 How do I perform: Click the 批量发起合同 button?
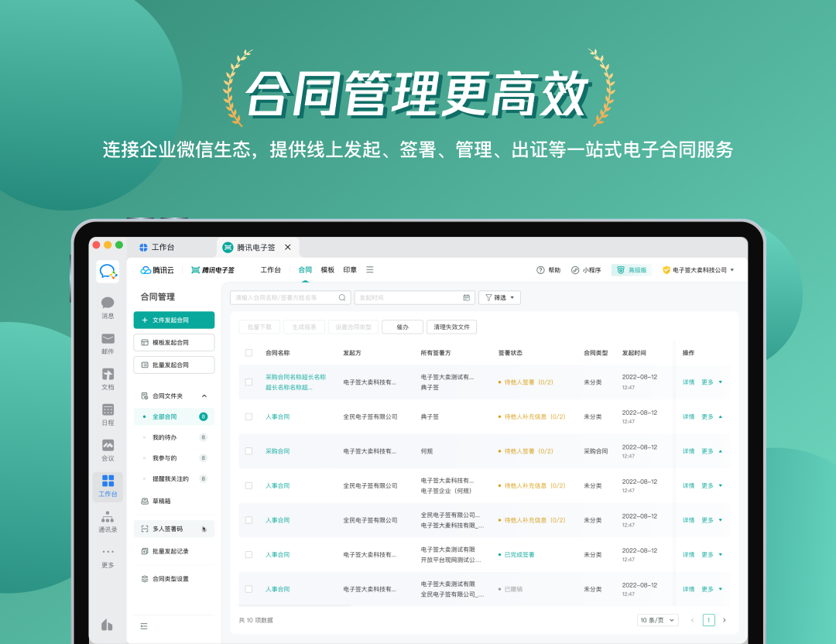[x=174, y=365]
